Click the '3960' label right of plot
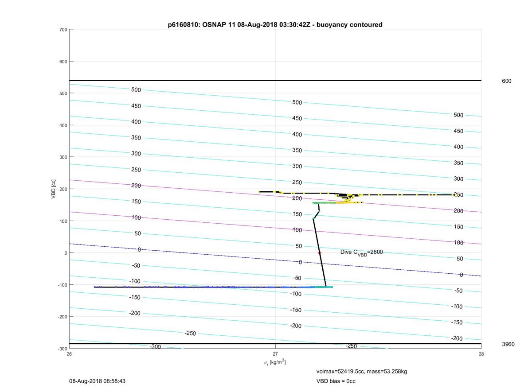The height and width of the screenshot is (392, 532). tap(508, 344)
